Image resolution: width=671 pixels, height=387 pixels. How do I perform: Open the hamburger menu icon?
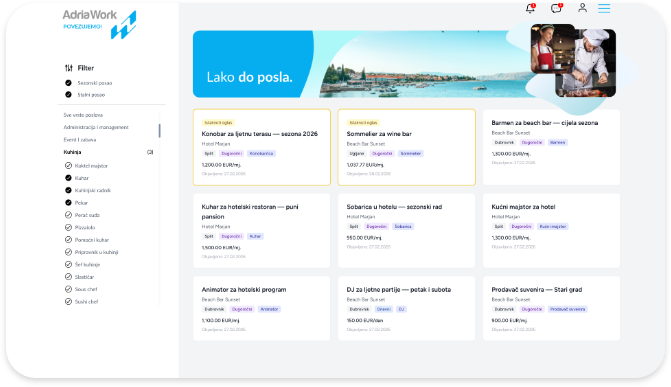604,8
